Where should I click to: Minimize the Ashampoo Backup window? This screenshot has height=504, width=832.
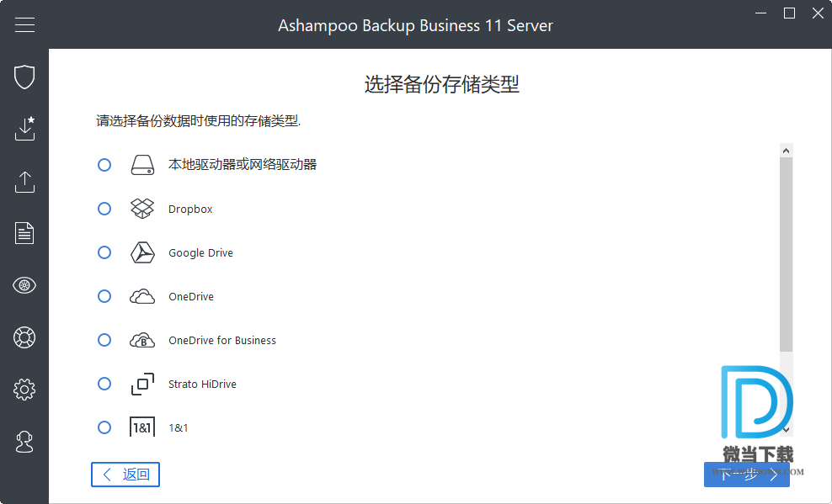point(761,13)
